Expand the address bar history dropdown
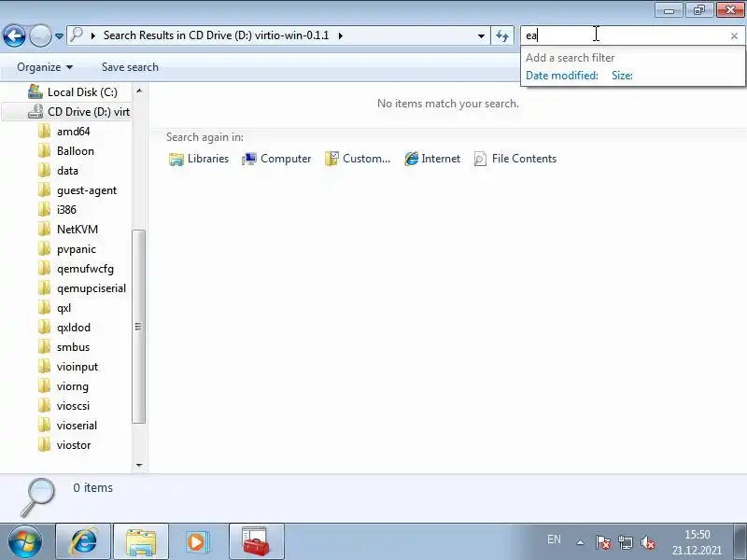747x560 pixels. point(481,35)
